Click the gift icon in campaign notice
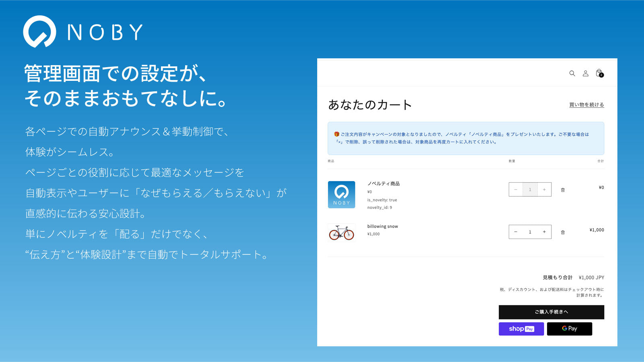Viewport: 644px width, 362px height. (x=336, y=134)
